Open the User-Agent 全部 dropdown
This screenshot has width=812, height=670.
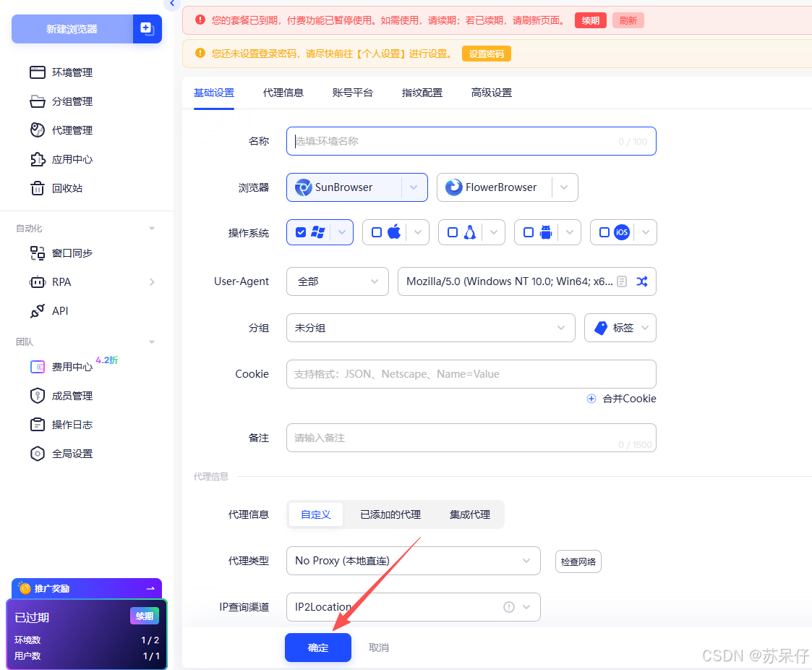[x=338, y=281]
